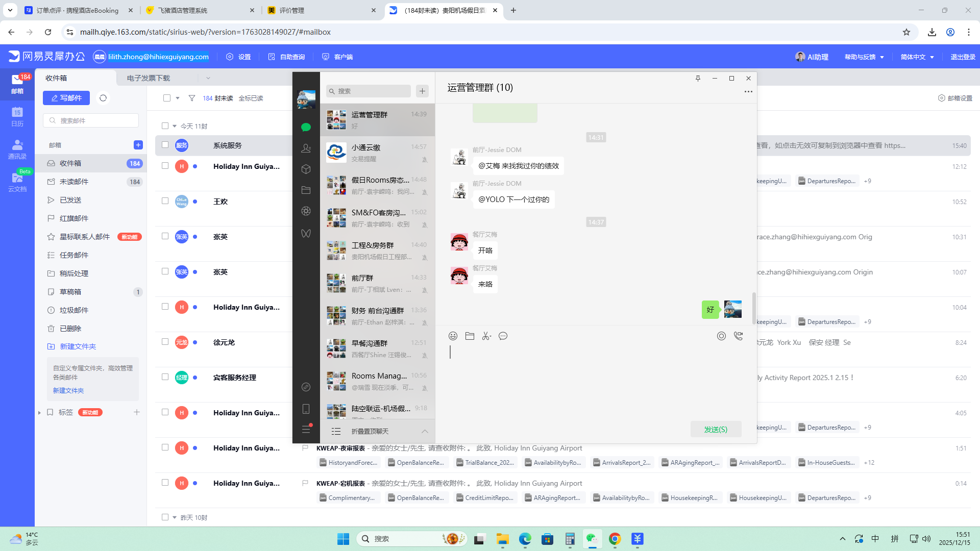This screenshot has height=551, width=980.
Task: Expand the 标签 tree section
Action: (x=39, y=412)
